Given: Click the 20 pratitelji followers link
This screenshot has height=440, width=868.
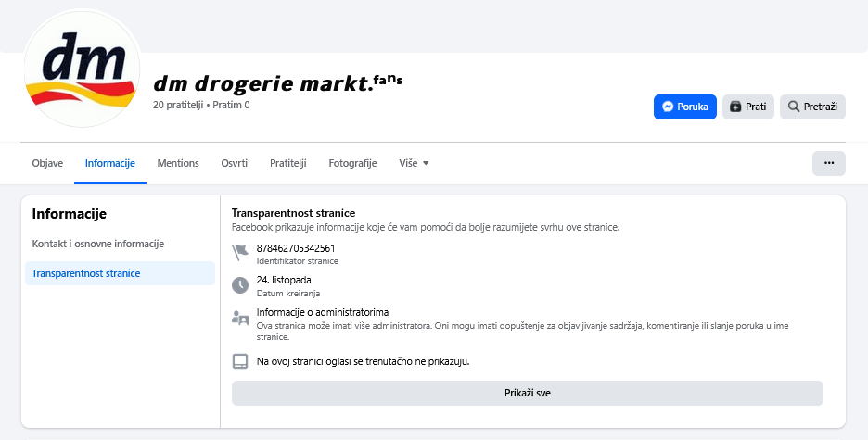Looking at the screenshot, I should click(177, 106).
